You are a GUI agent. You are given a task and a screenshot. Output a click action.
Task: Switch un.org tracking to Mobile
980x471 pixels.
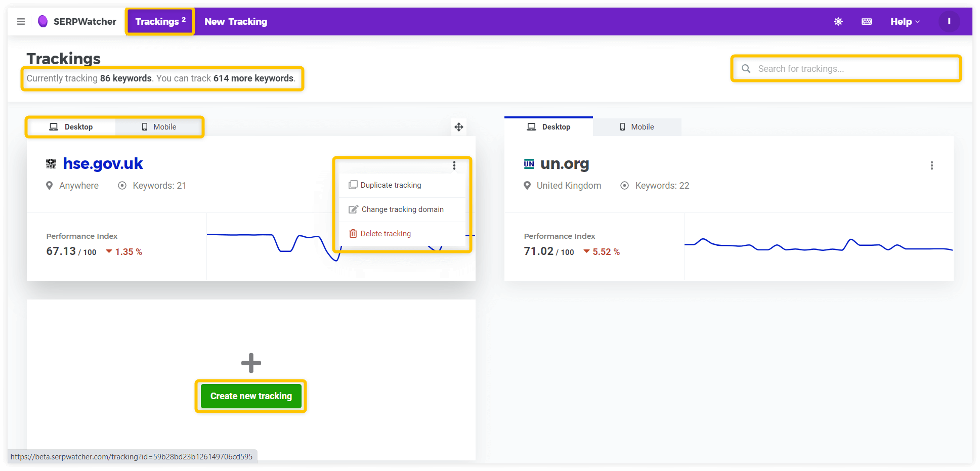pyautogui.click(x=637, y=127)
